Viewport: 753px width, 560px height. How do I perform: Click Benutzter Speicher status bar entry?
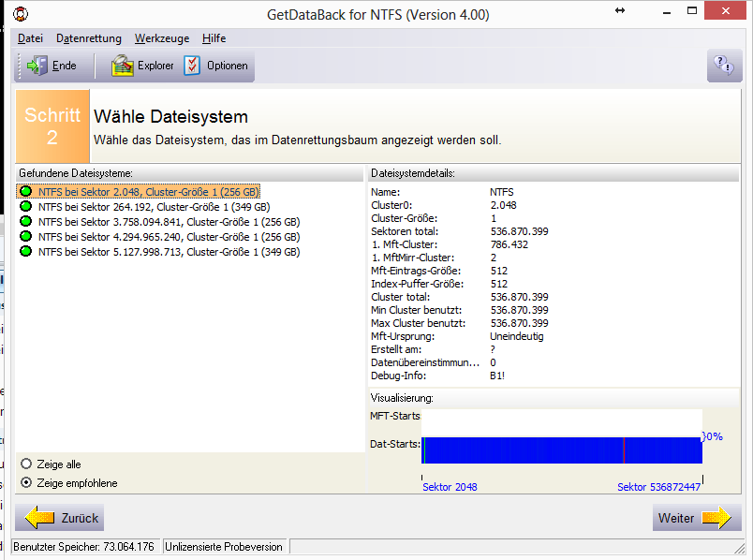(x=85, y=547)
